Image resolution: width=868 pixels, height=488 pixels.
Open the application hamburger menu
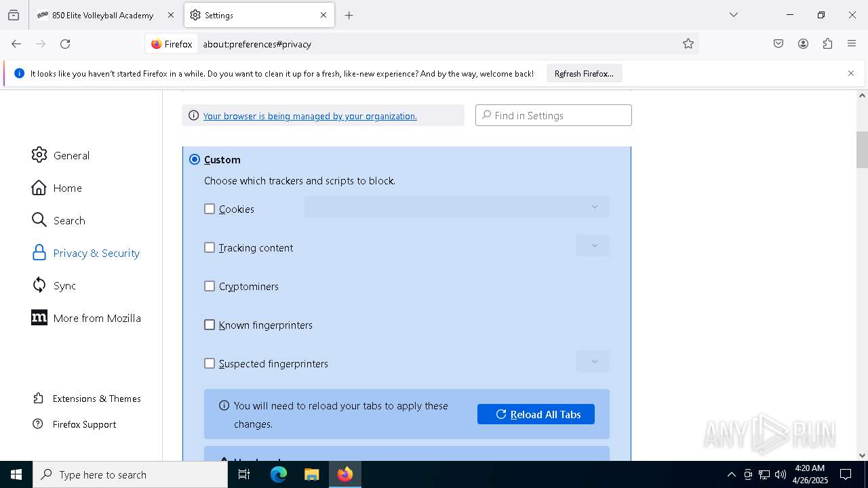[x=852, y=44]
